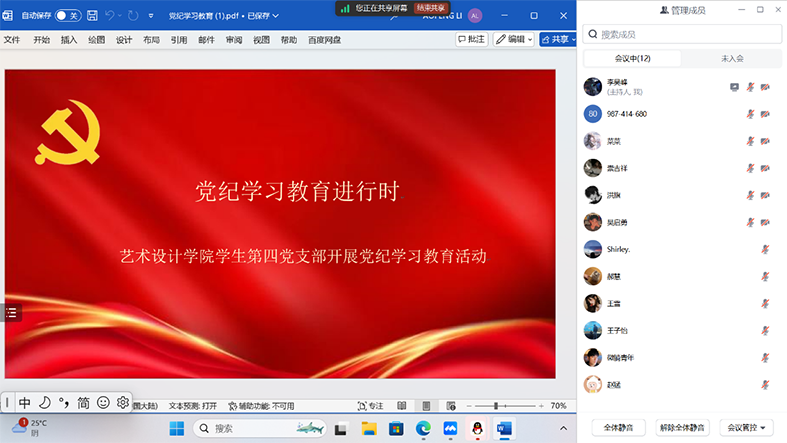787x443 pixels.
Task: Open the 会议管控 dropdown
Action: click(746, 427)
